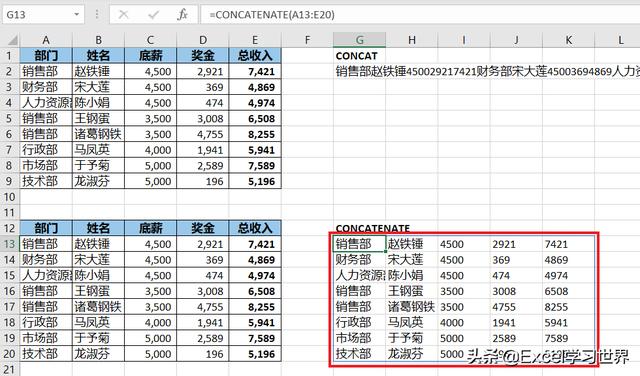This screenshot has width=640, height=376.
Task: Select column H header
Action: pos(412,40)
